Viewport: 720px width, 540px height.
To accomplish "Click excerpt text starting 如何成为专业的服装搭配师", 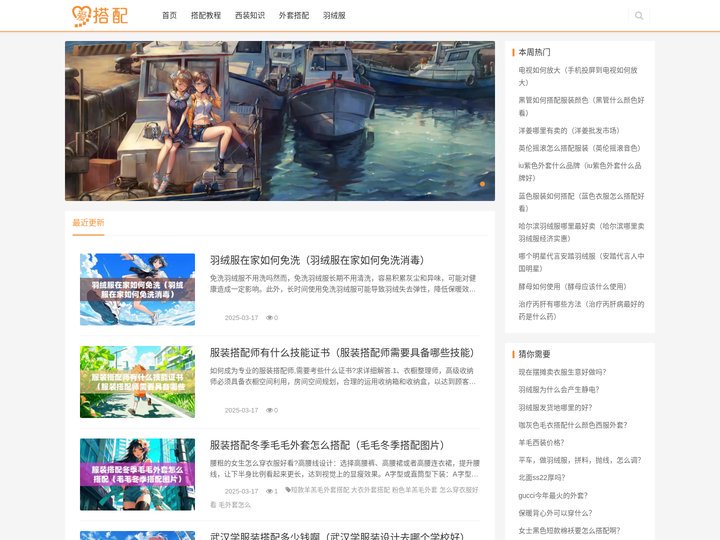I will tap(343, 376).
